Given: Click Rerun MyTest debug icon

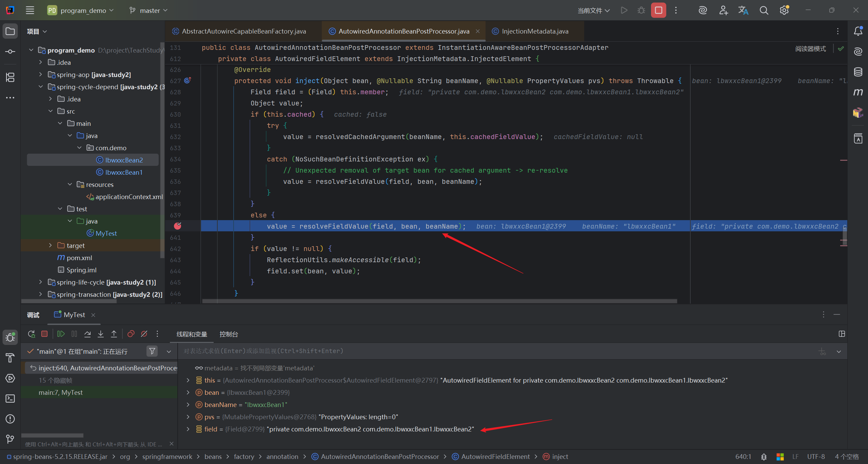Looking at the screenshot, I should pos(31,334).
